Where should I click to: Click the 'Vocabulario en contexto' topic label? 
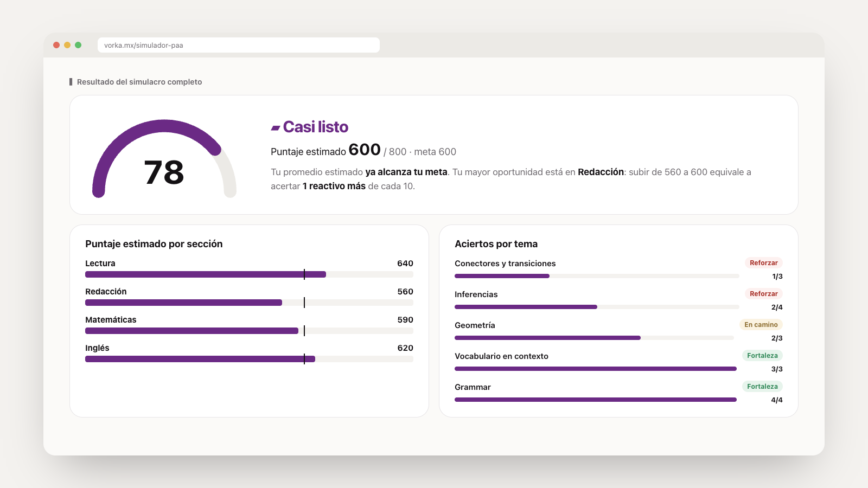(x=501, y=356)
